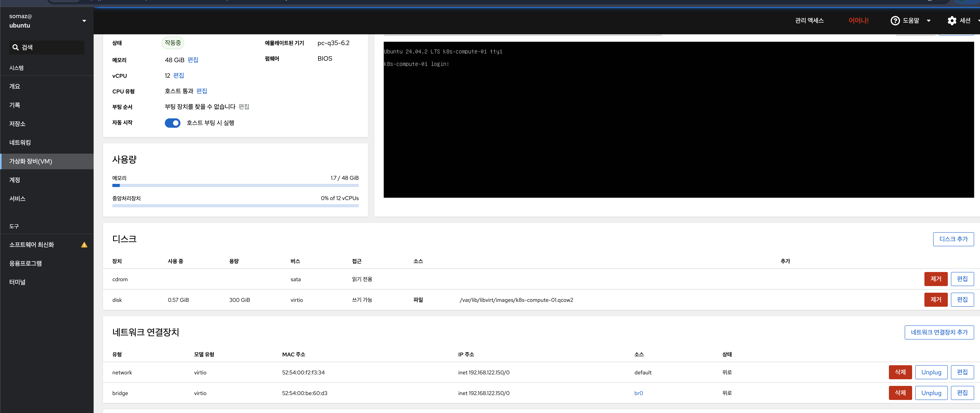Click 네트워크 연결장치 추가 button

pos(939,332)
